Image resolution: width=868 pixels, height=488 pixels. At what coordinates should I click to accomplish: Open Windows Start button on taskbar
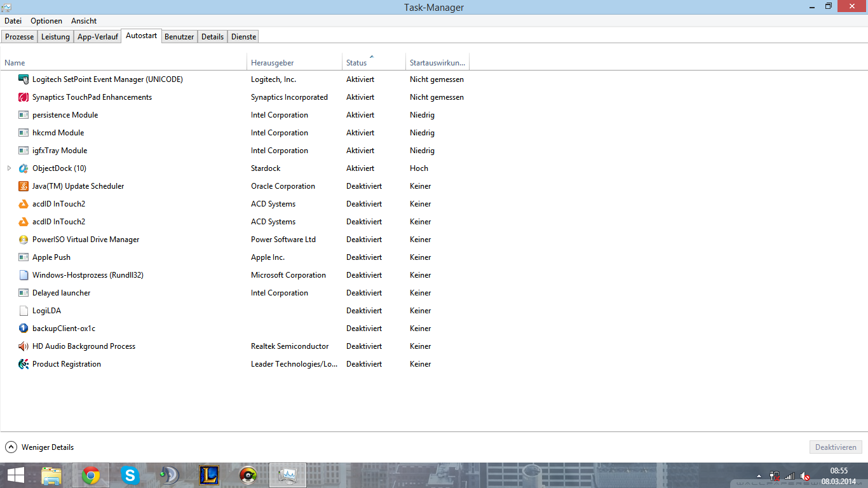16,475
